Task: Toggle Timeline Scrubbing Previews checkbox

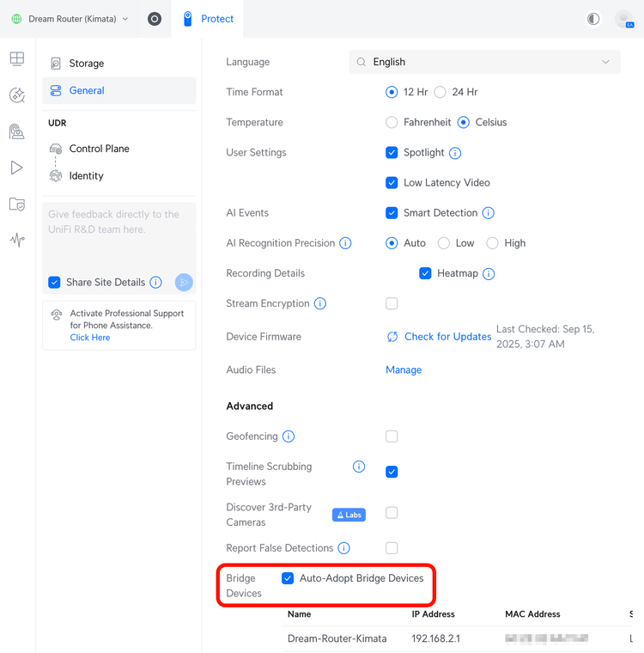Action: point(392,472)
